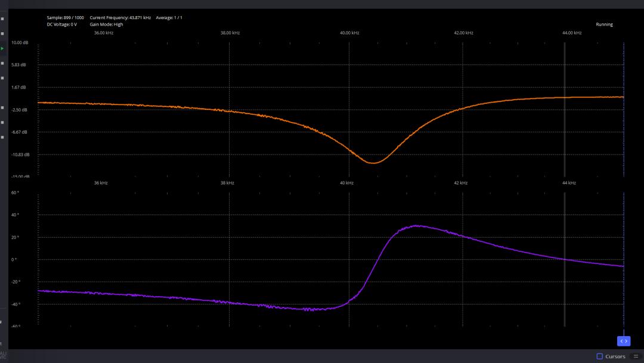Click the 0° phase axis label
Screen dimensions: 644x363
(x=15, y=260)
